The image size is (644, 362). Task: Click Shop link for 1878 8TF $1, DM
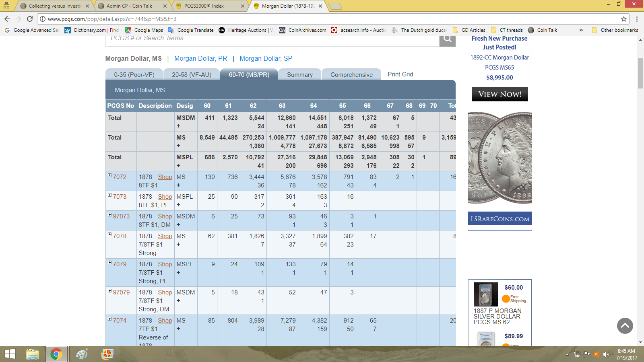click(x=165, y=216)
